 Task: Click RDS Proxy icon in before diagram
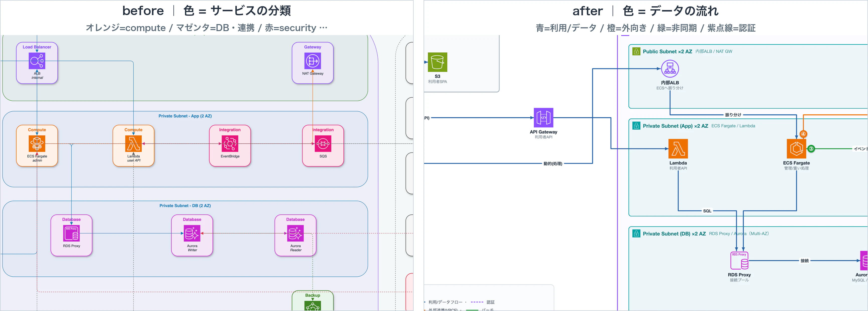coord(71,234)
